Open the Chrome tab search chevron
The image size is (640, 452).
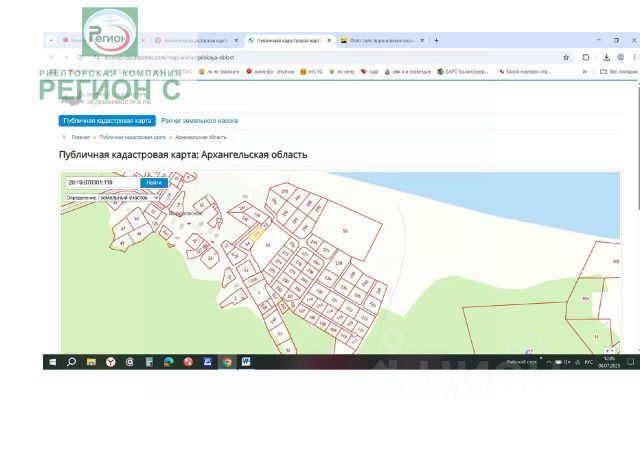pyautogui.click(x=51, y=40)
